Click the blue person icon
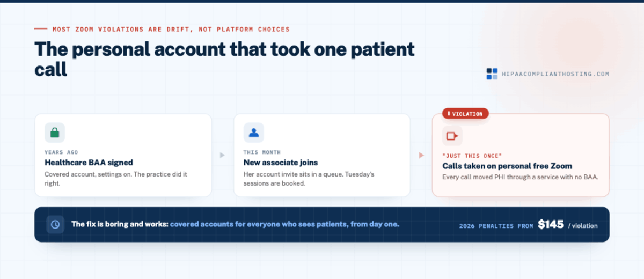The width and height of the screenshot is (644, 279). click(254, 133)
